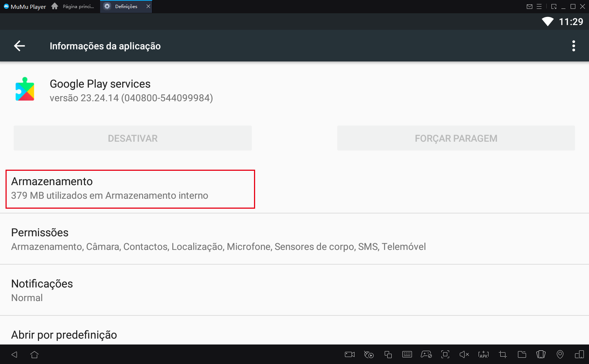The image size is (589, 364).
Task: Click the gamepad settings icon
Action: click(x=426, y=354)
